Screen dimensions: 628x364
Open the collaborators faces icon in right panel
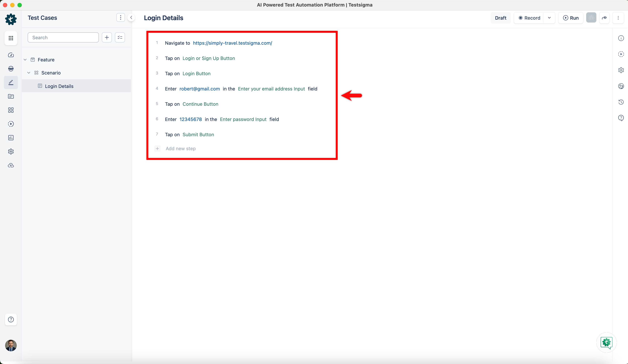tap(621, 86)
